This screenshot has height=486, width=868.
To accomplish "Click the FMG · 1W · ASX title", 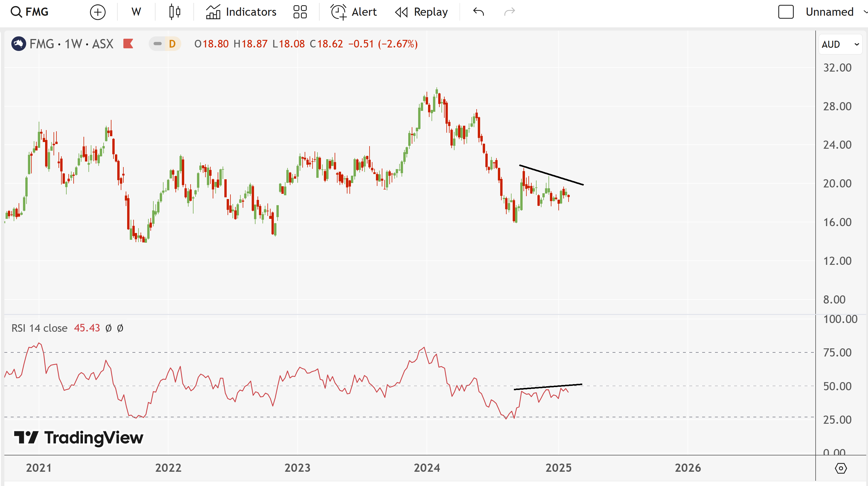I will point(71,44).
